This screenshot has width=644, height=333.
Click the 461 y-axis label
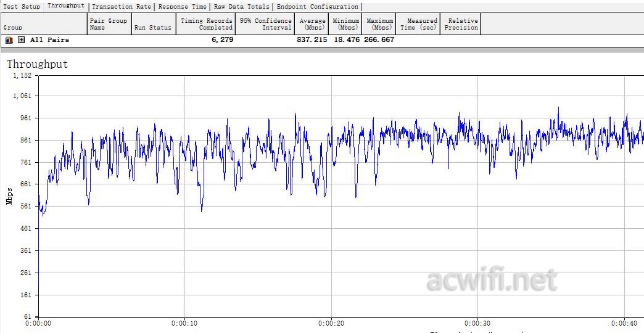25,229
